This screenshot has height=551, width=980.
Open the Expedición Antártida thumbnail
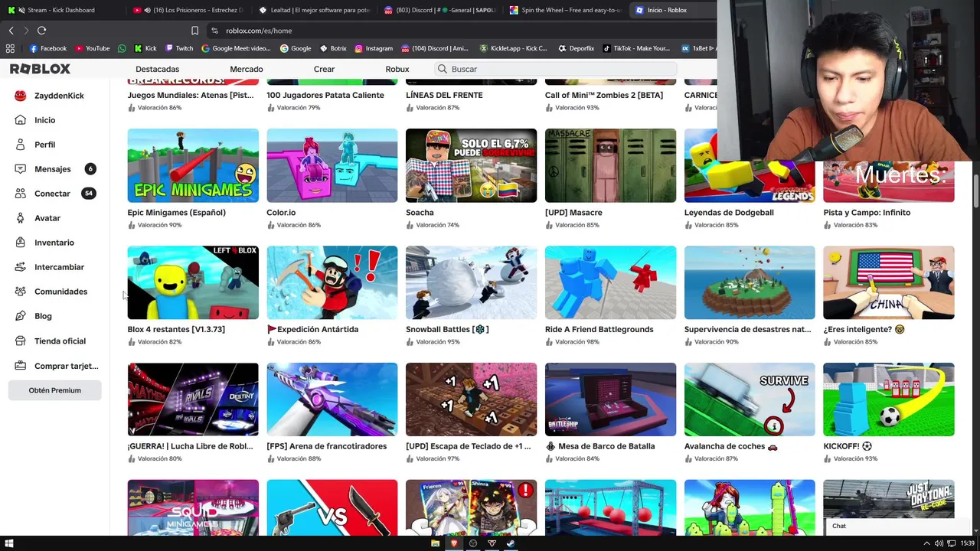click(332, 282)
